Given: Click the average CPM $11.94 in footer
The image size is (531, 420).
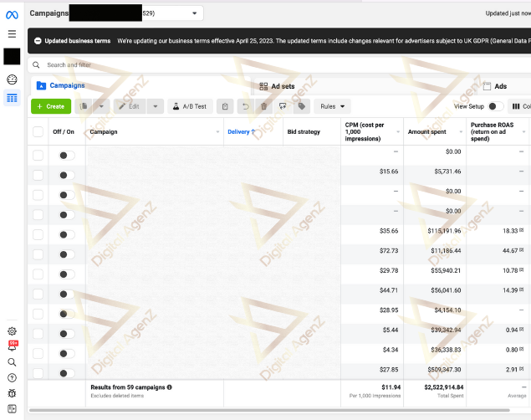Looking at the screenshot, I should (391, 387).
